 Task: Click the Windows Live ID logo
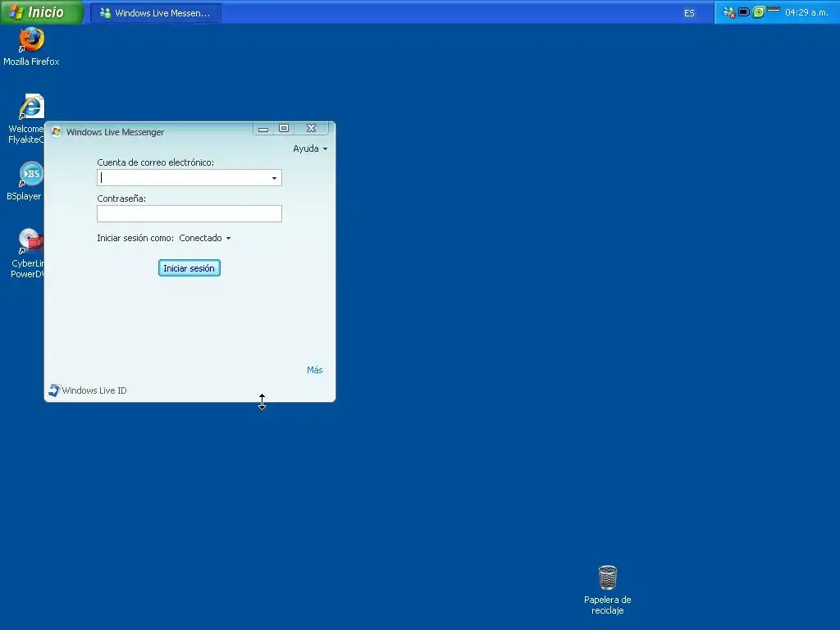[54, 390]
